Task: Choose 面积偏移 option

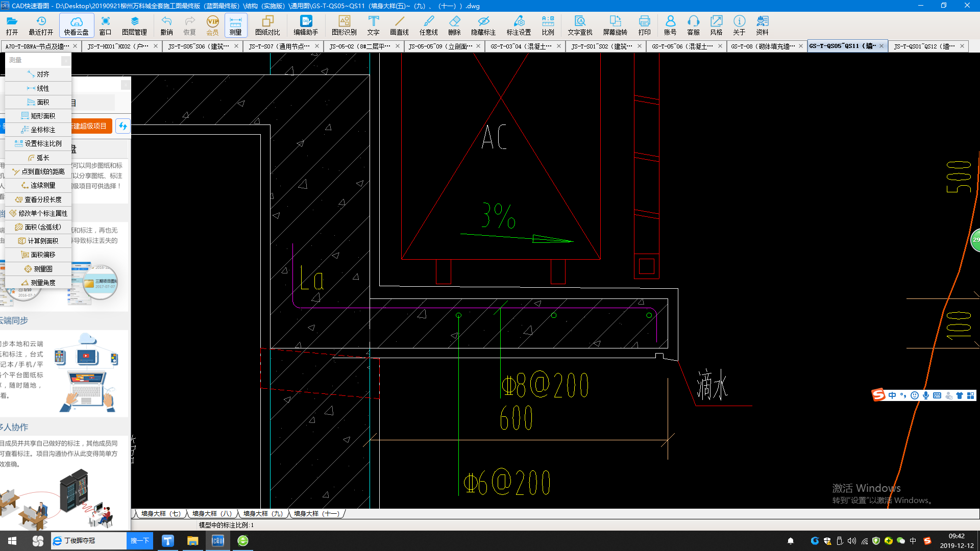Action: point(38,255)
